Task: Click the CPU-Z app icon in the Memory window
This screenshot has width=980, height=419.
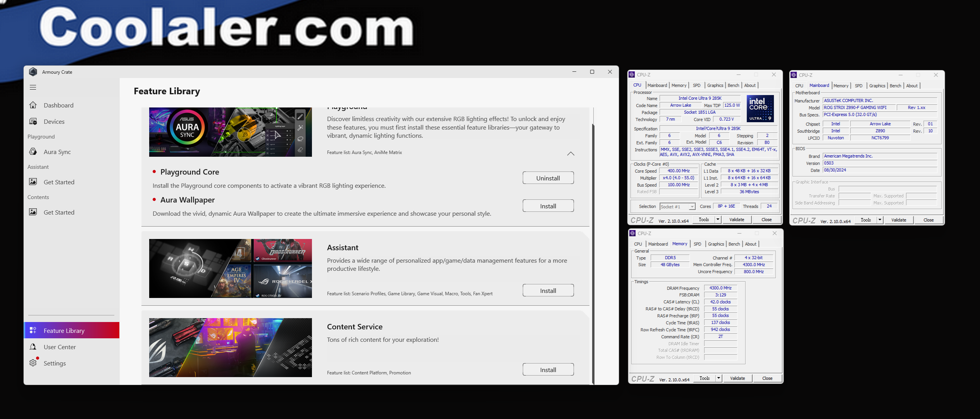Action: click(632, 233)
